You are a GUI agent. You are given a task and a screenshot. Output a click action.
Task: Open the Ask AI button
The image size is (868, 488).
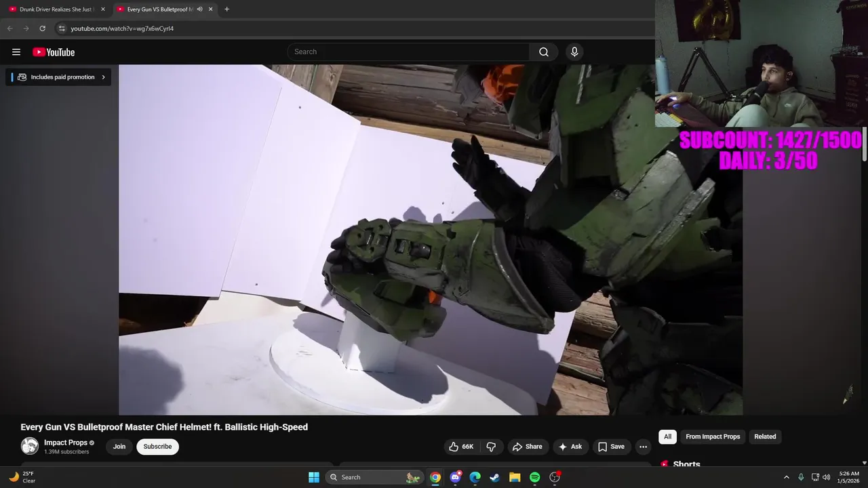(x=570, y=447)
